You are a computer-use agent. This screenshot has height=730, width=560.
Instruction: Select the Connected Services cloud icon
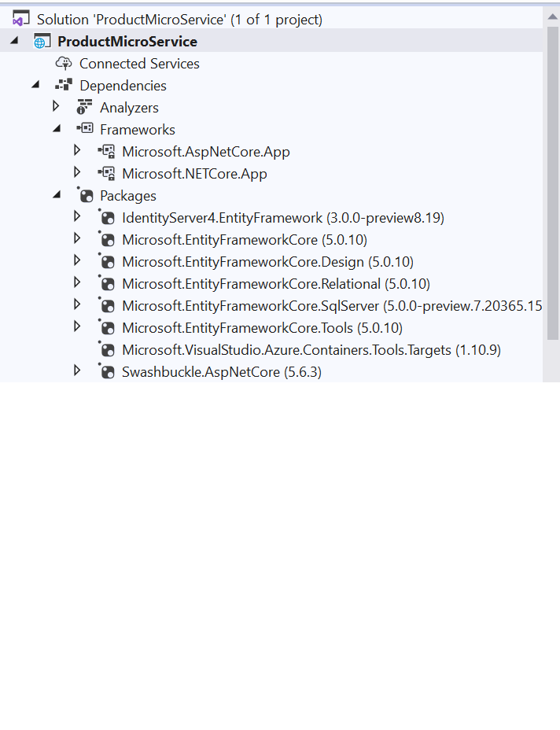pos(64,63)
